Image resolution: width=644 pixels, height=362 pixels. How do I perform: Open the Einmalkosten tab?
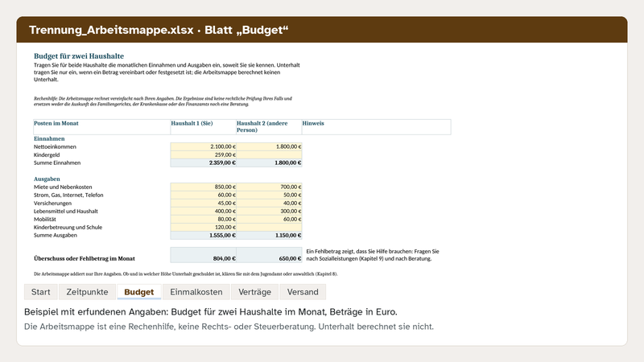coord(196,292)
